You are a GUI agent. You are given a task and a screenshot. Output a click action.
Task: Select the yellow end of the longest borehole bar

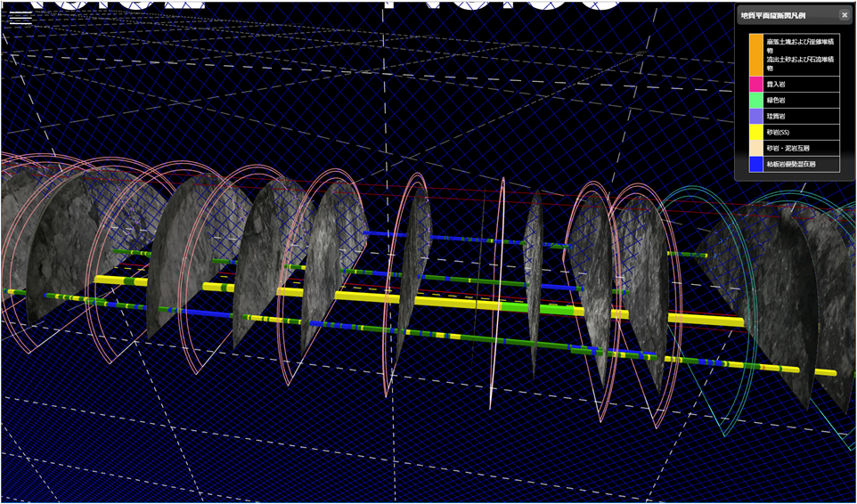click(x=824, y=371)
